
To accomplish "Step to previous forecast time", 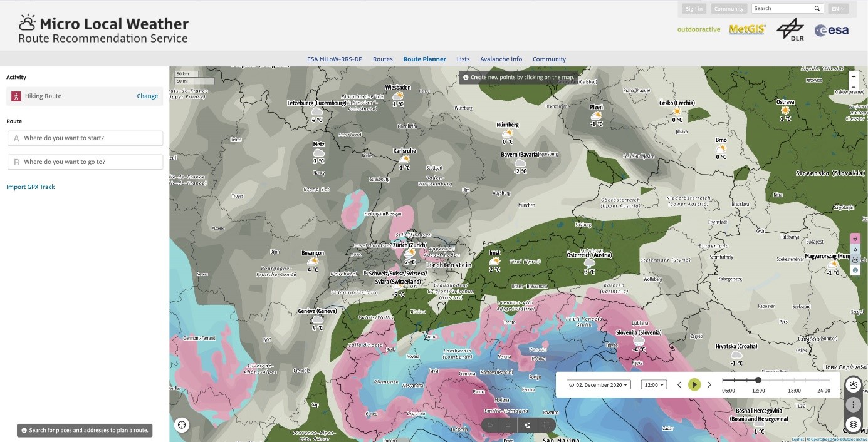I will tap(679, 384).
